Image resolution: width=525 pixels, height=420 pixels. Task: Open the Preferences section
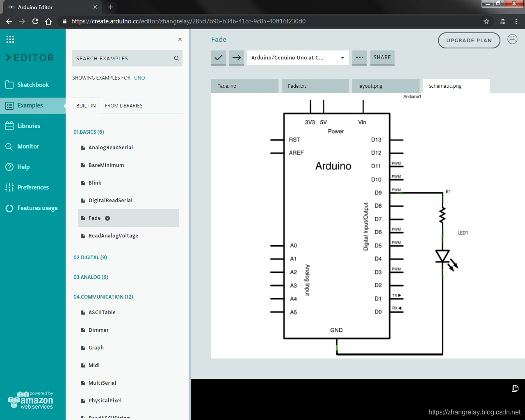[x=33, y=187]
